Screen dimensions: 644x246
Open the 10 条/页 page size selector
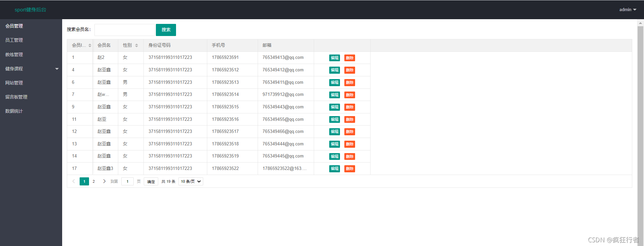click(191, 181)
